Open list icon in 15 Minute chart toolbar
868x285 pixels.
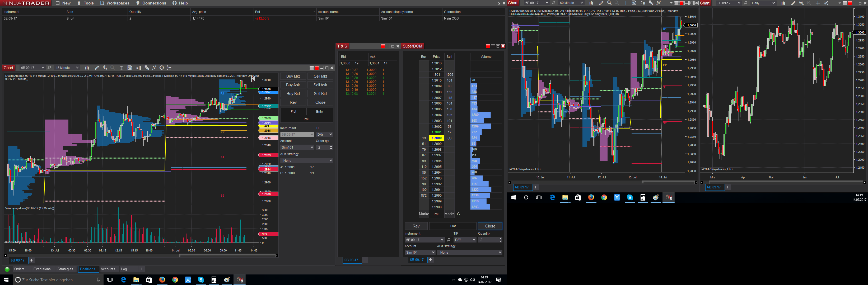coord(169,68)
